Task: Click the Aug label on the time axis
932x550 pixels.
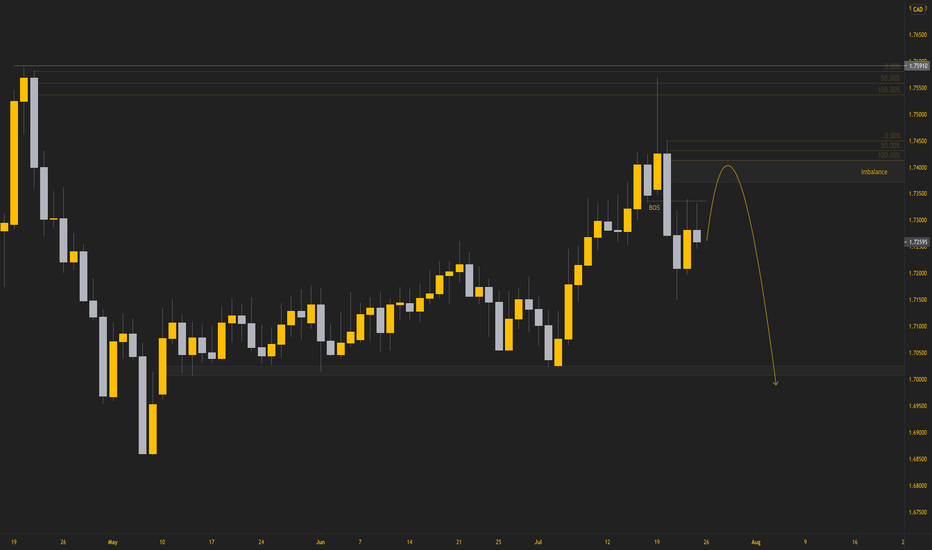Action: [755, 542]
